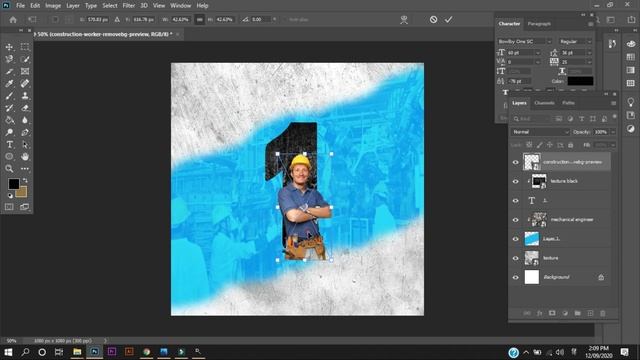The height and width of the screenshot is (360, 640).
Task: Open the font size dropdown
Action: coord(538,53)
